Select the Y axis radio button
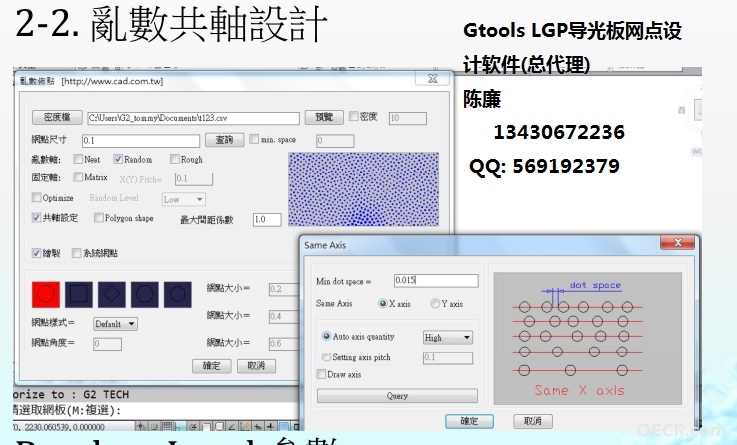Image resolution: width=737 pixels, height=445 pixels. point(435,304)
